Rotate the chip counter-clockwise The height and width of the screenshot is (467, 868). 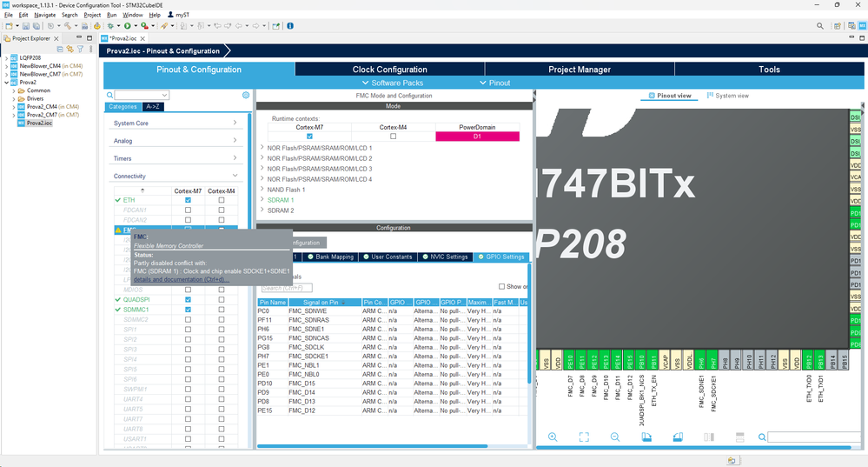pos(678,437)
